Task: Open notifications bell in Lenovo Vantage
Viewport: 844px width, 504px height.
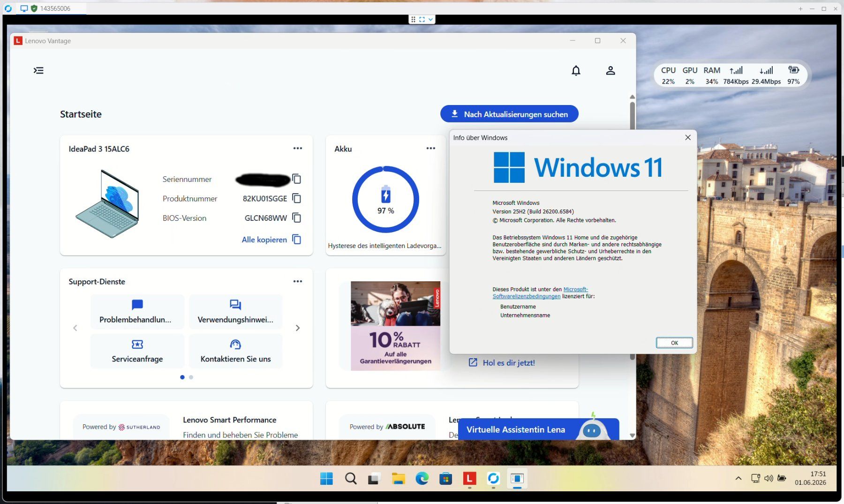Action: click(576, 70)
